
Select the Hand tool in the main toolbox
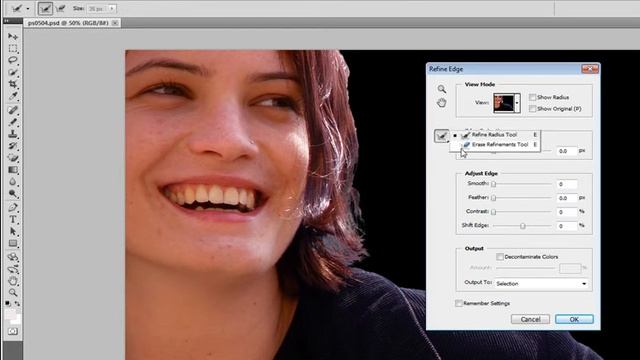13,281
